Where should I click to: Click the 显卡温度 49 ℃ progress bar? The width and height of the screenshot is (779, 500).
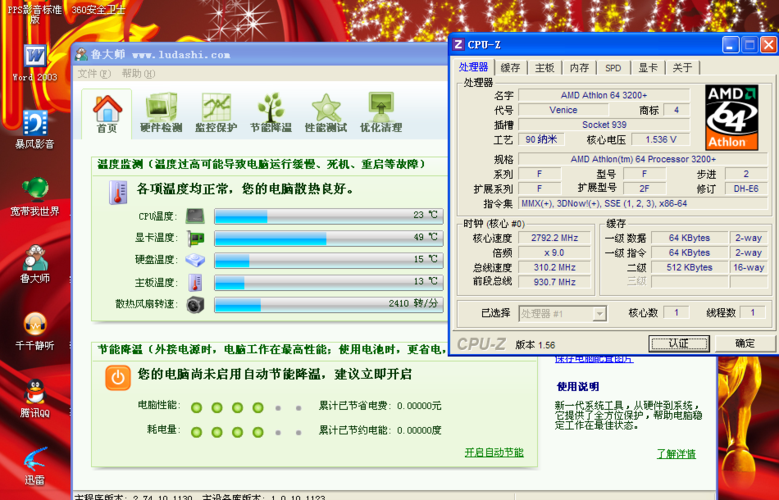[328, 238]
